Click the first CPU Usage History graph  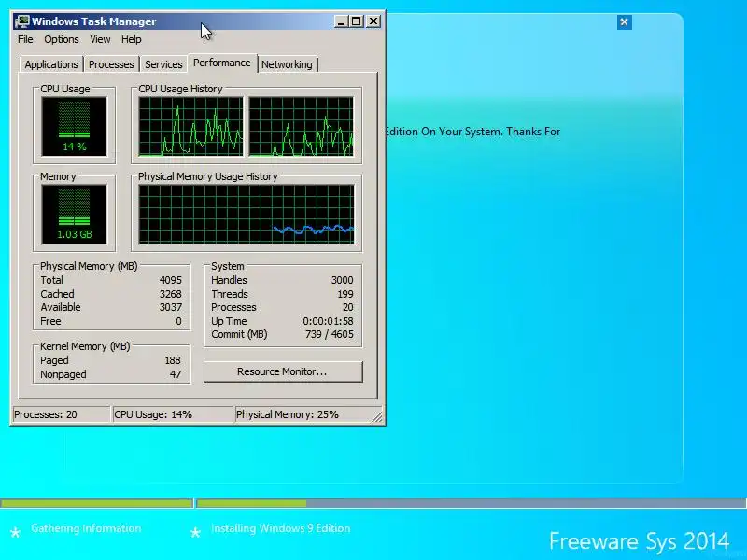pyautogui.click(x=190, y=127)
